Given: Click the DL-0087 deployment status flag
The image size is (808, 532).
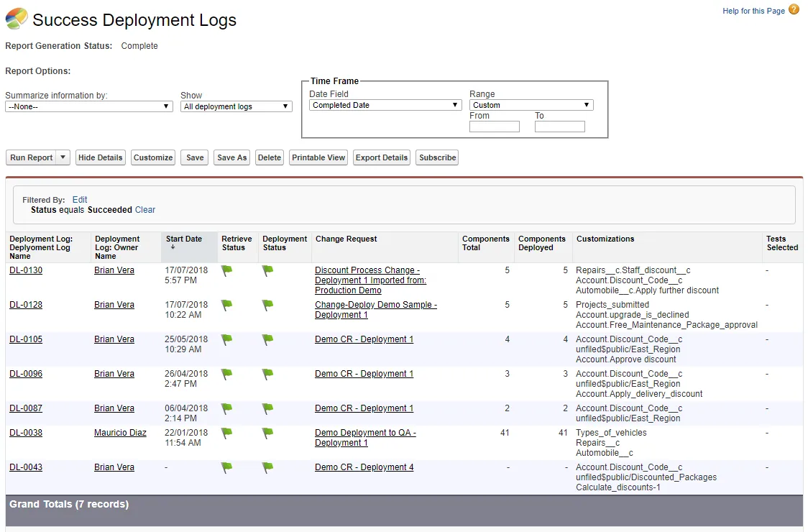Looking at the screenshot, I should click(267, 409).
